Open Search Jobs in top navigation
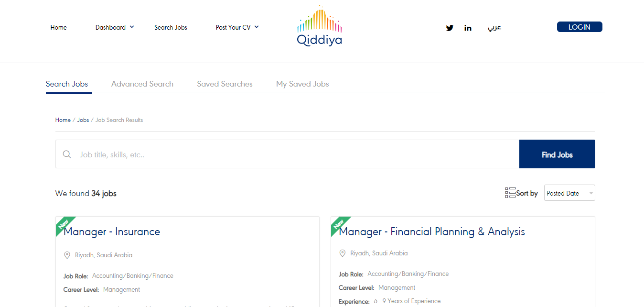The image size is (644, 307). [171, 28]
